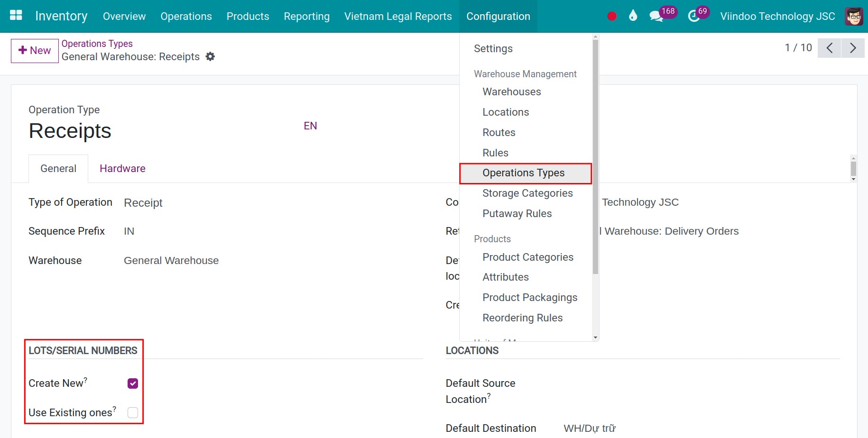This screenshot has width=868, height=438.
Task: Open the Overview menu
Action: [x=124, y=16]
